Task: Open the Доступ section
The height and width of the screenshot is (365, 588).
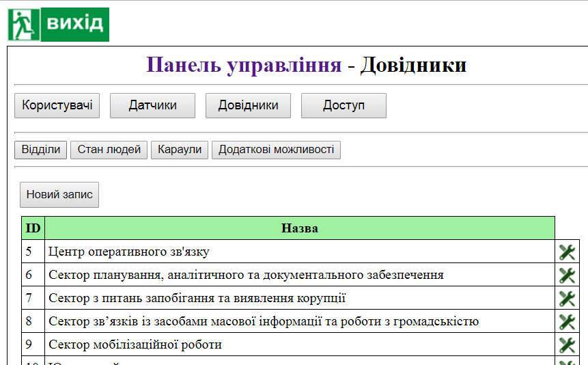Action: 344,105
